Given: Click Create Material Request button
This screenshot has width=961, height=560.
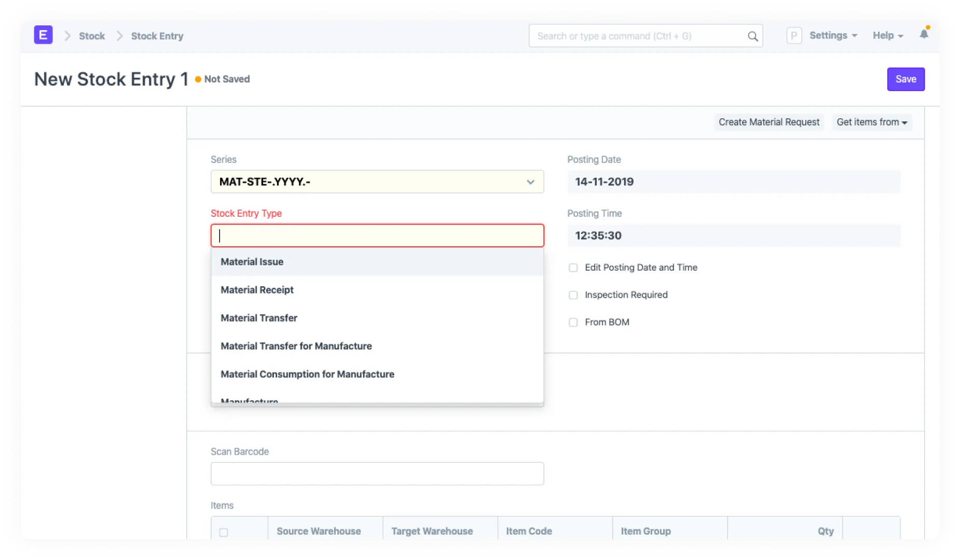Looking at the screenshot, I should click(768, 122).
